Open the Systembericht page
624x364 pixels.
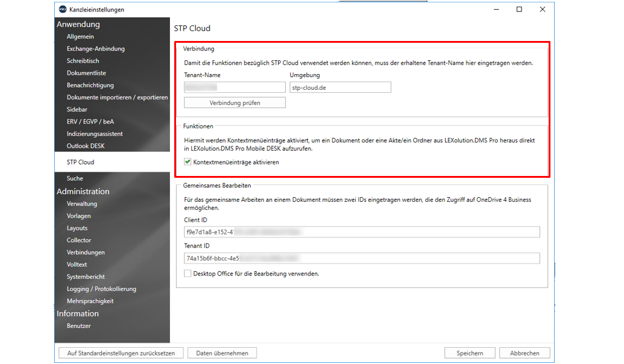pos(86,277)
